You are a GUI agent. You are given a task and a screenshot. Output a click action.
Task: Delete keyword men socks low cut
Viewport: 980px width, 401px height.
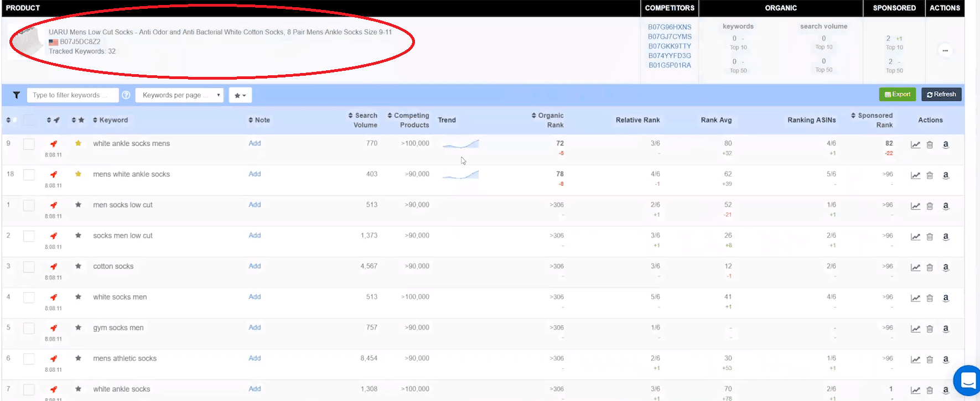pyautogui.click(x=930, y=206)
